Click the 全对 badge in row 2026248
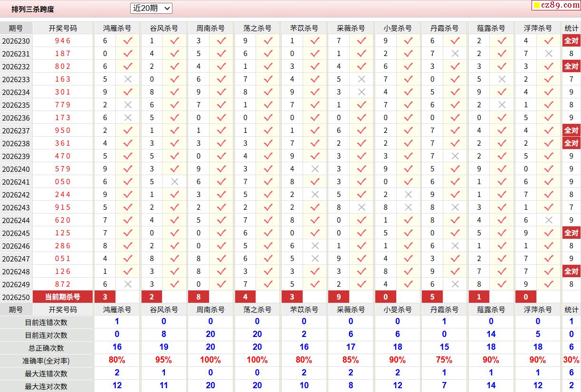 point(571,271)
